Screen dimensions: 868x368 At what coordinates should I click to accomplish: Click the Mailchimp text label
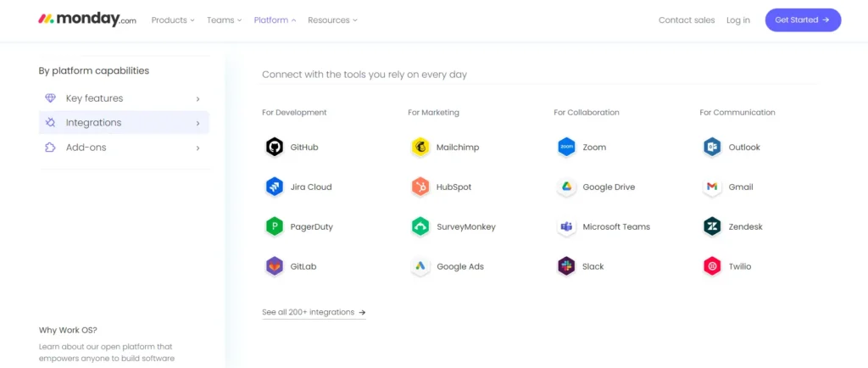458,148
